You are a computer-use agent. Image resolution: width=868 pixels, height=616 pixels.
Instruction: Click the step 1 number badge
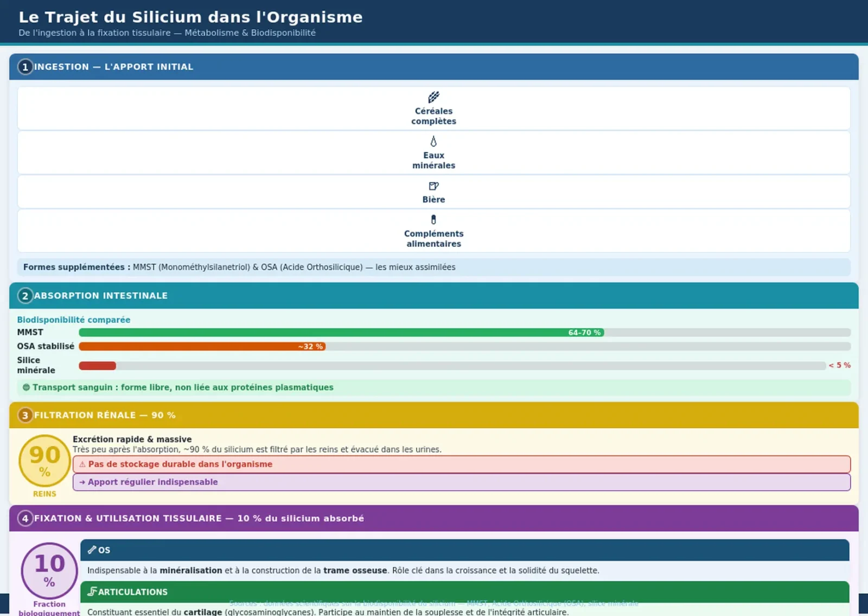[x=25, y=67]
